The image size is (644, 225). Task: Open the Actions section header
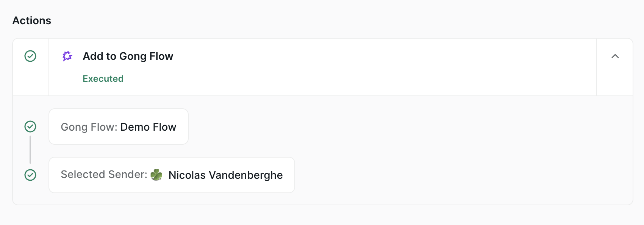click(31, 20)
